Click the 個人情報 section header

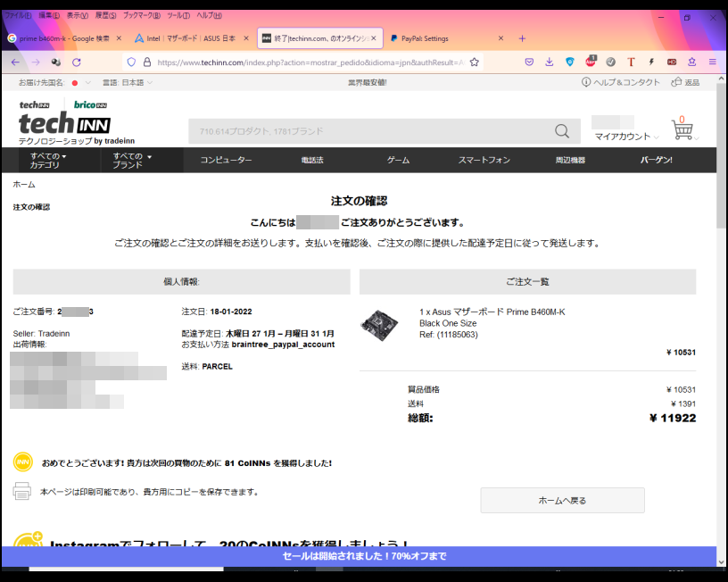tap(181, 281)
